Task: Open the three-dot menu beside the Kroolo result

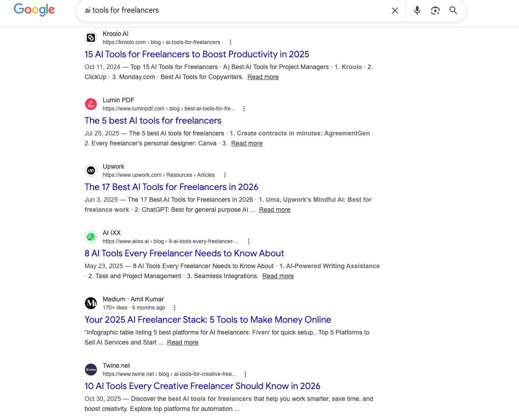Action: click(x=230, y=42)
